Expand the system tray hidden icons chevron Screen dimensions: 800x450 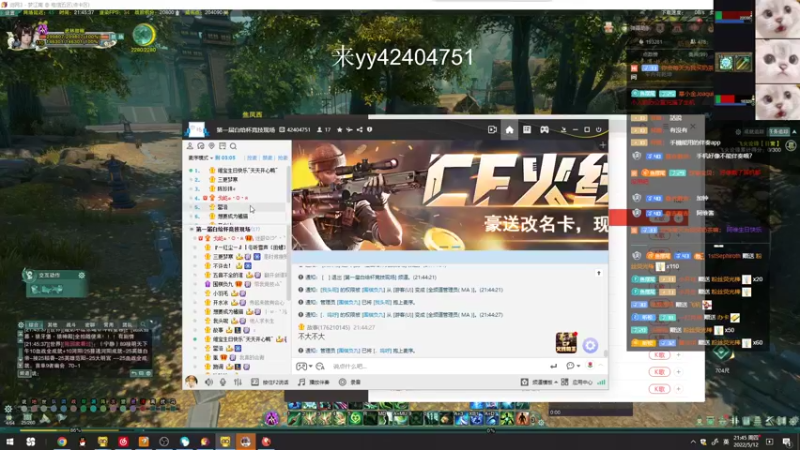(693, 442)
